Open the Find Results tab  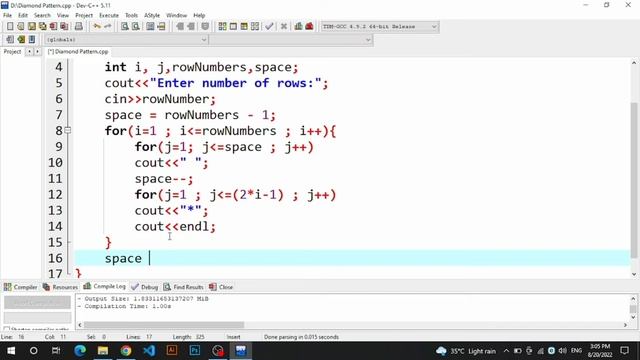(183, 287)
